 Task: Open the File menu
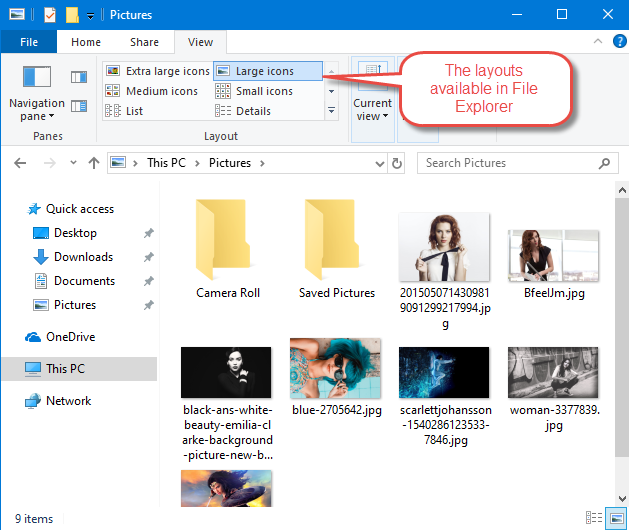29,42
